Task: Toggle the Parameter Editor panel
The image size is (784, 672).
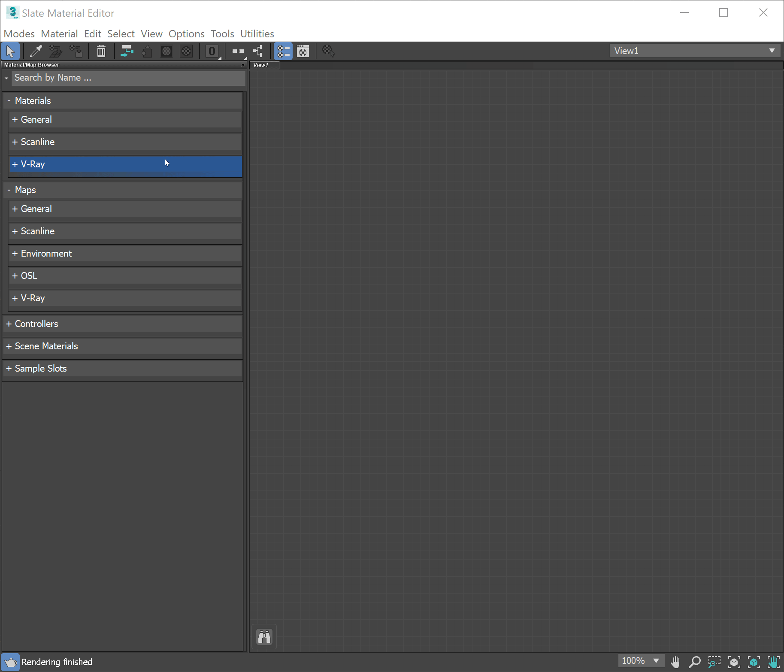Action: click(x=303, y=51)
